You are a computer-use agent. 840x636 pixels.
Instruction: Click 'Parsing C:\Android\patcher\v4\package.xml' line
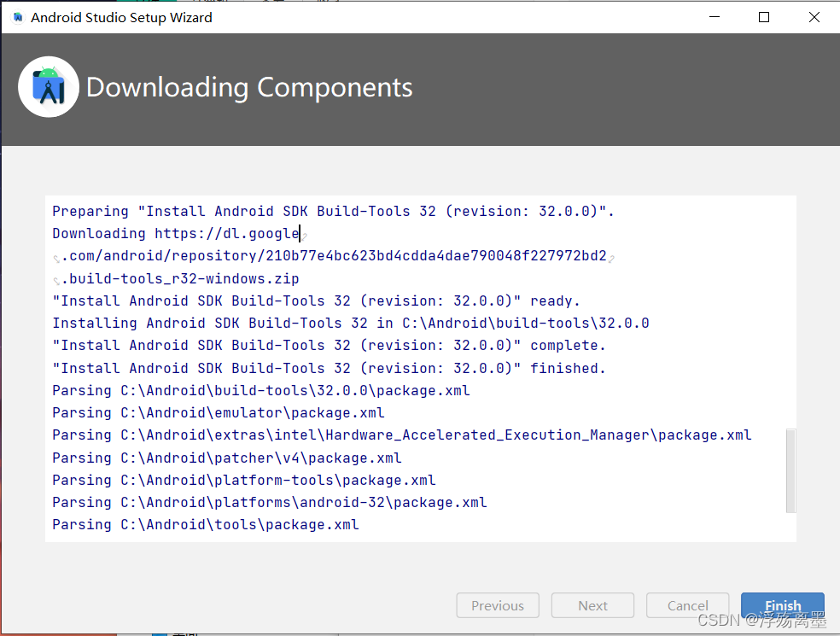click(226, 458)
